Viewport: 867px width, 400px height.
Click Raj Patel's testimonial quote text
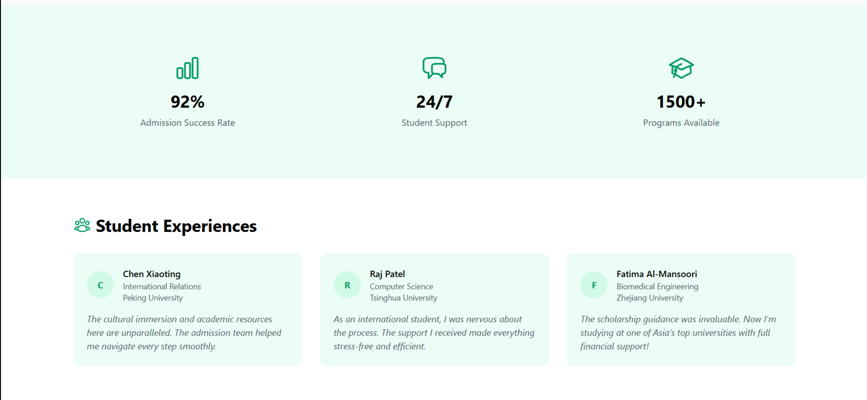click(433, 333)
